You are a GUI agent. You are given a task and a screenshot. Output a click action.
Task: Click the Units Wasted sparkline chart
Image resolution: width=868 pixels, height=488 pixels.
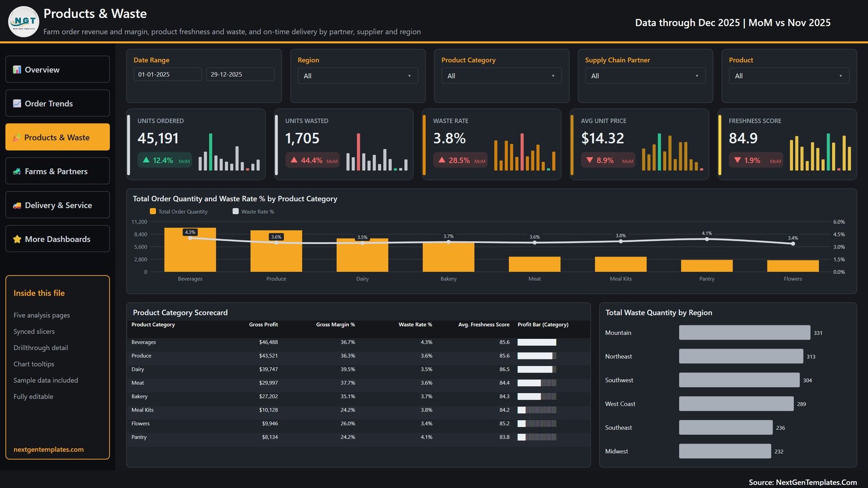(377, 152)
